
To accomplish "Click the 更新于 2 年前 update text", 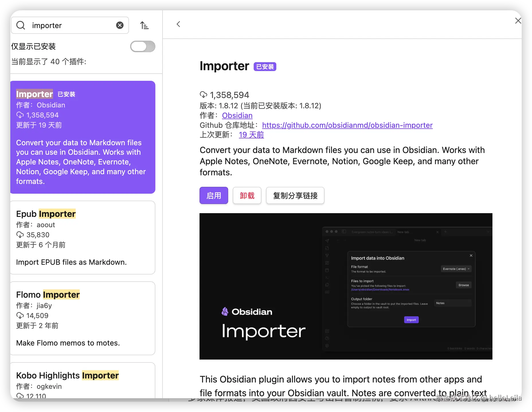I will 37,326.
